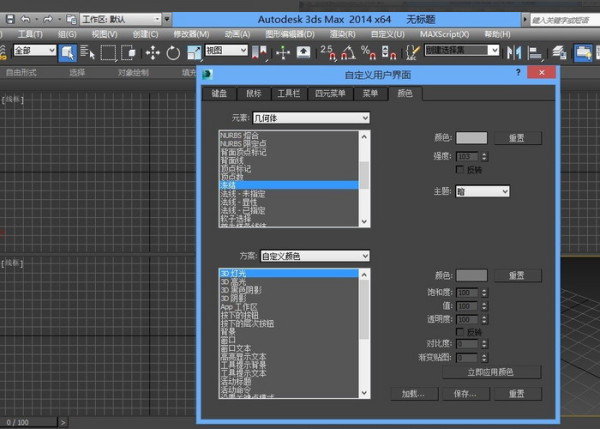Click the Redo arrow icon
The height and width of the screenshot is (429, 600).
click(x=48, y=19)
